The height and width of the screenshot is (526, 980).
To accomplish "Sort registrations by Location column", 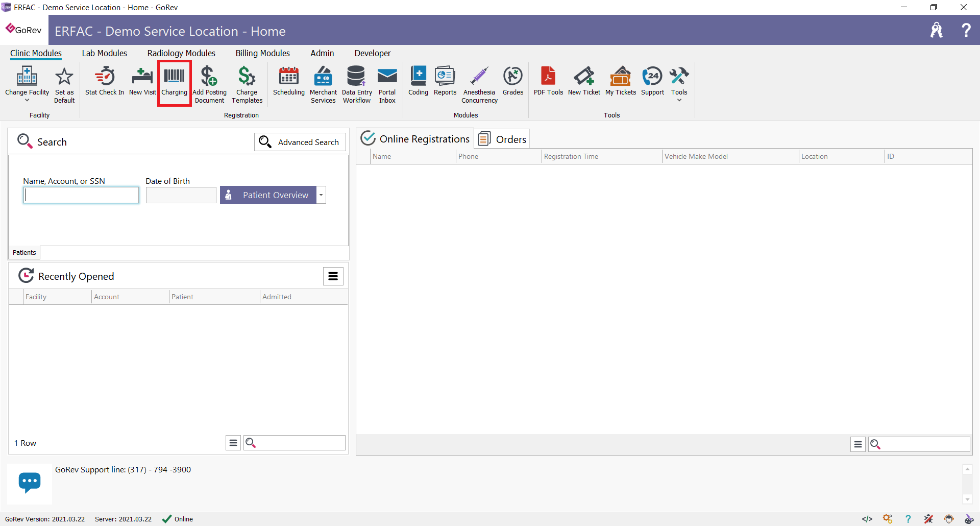I will [842, 156].
